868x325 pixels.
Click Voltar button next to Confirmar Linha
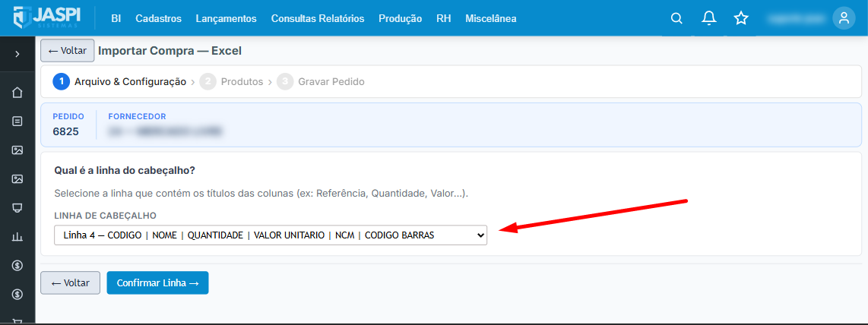tap(70, 282)
